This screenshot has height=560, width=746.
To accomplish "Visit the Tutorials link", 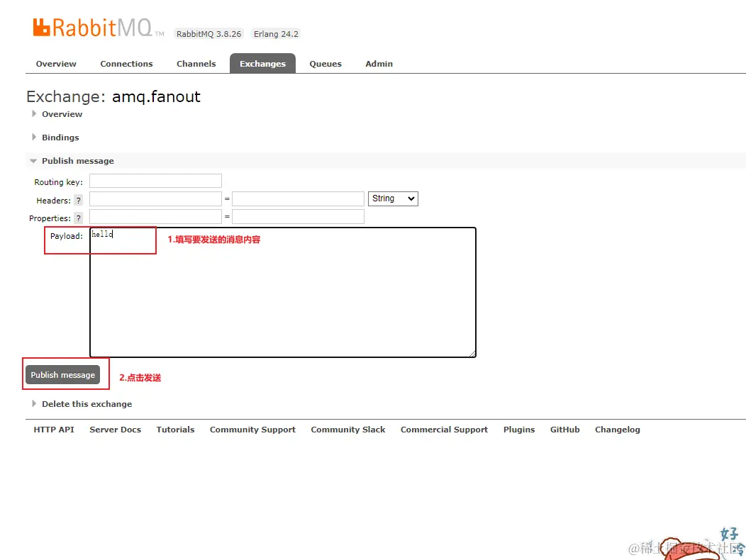I will 176,430.
